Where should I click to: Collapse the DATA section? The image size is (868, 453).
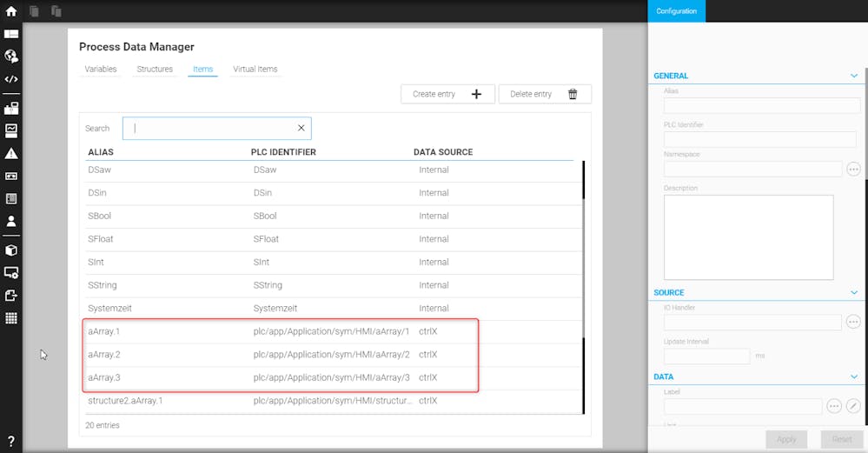854,376
